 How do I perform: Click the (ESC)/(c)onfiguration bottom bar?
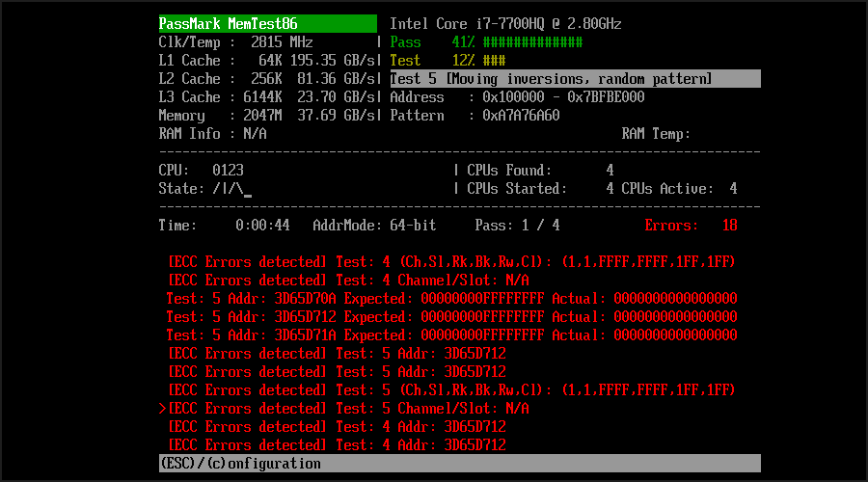(459, 463)
